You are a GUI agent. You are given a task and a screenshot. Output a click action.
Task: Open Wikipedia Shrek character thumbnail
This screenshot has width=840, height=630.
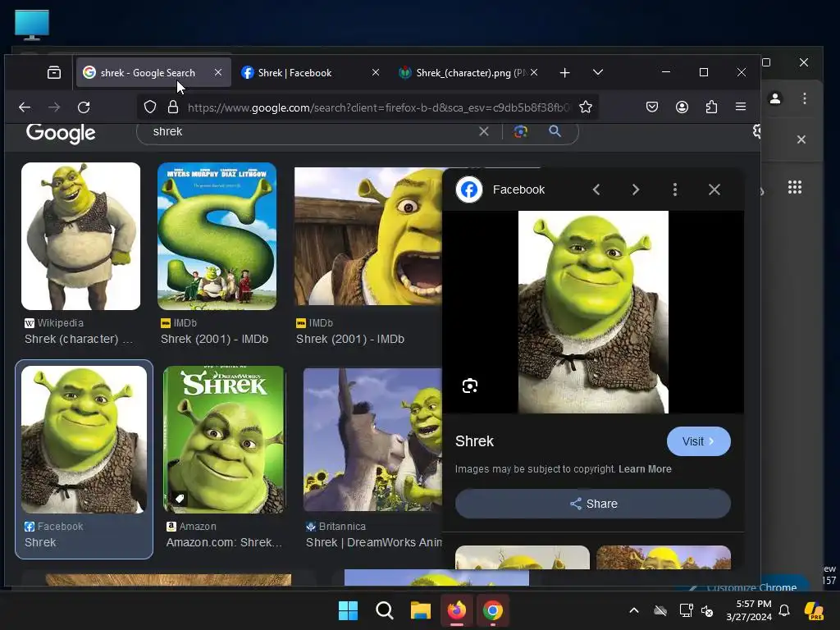[x=81, y=236]
